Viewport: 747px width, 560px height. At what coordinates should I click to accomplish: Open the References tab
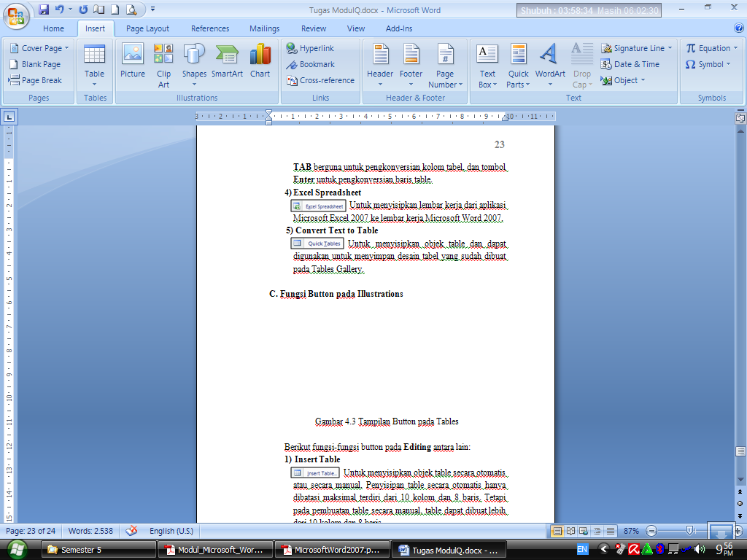[x=210, y=28]
